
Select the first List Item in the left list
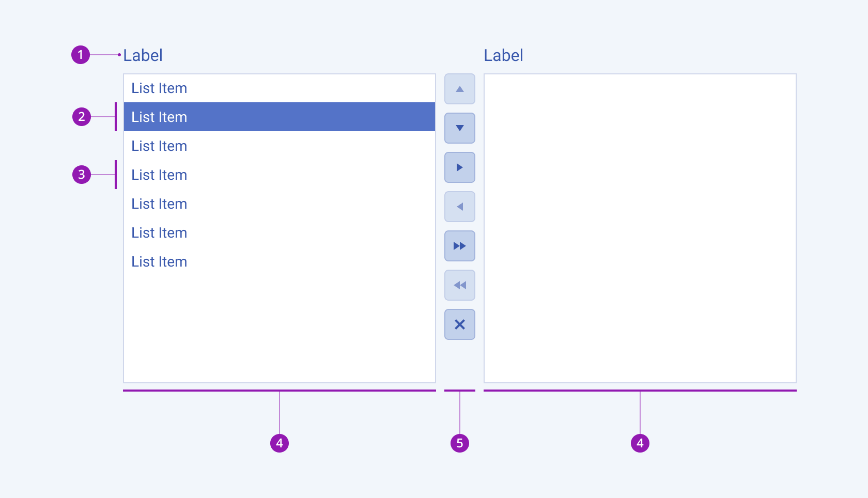[159, 88]
